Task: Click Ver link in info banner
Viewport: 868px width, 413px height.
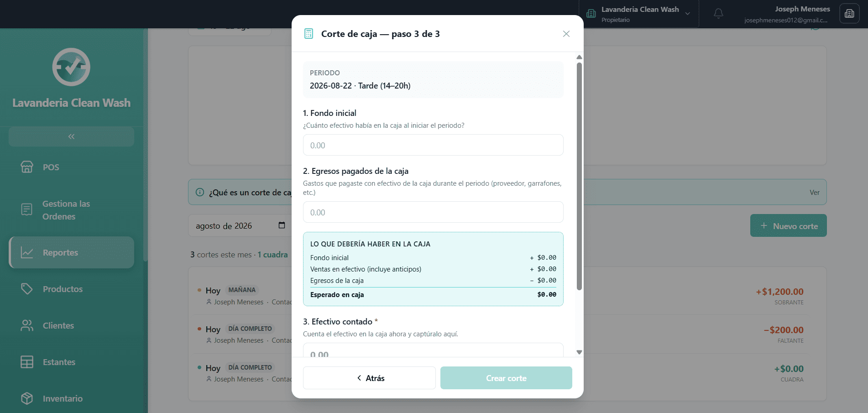Action: click(815, 193)
